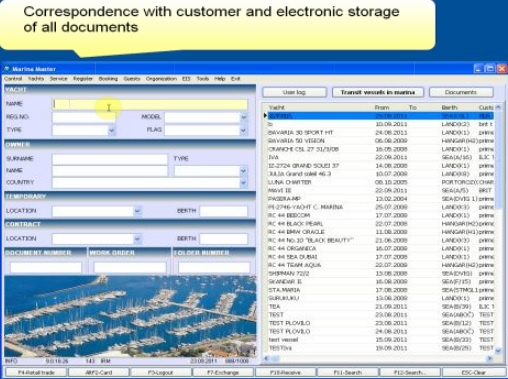The image size is (508, 379).
Task: Select the BAVARIA 30 SPORT HT row
Action: [x=380, y=132]
